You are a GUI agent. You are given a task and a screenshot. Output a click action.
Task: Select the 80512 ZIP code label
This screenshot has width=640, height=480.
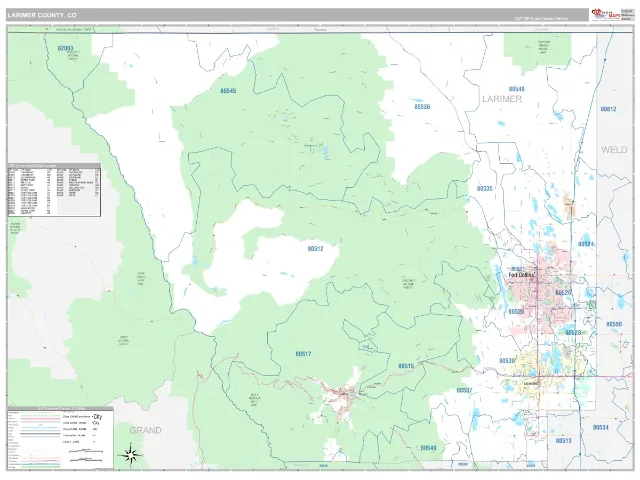pos(316,248)
